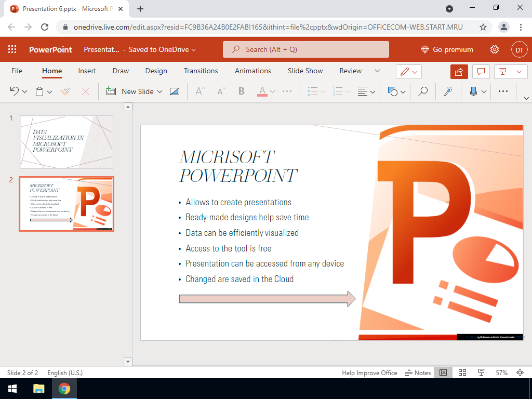532x399 pixels.
Task: Click Help Improve Office link
Action: (x=369, y=373)
